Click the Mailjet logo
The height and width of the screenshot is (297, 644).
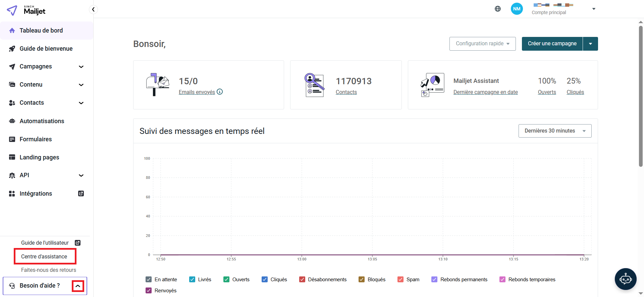coord(26,10)
